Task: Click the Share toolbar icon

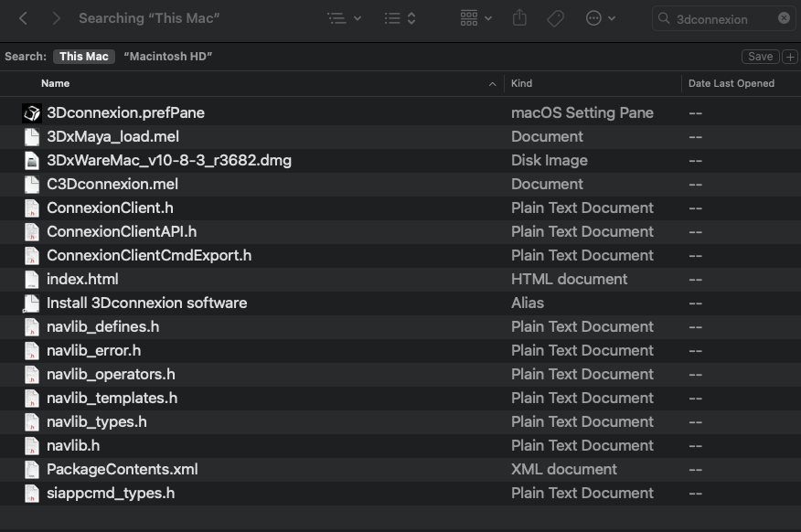Action: [520, 18]
